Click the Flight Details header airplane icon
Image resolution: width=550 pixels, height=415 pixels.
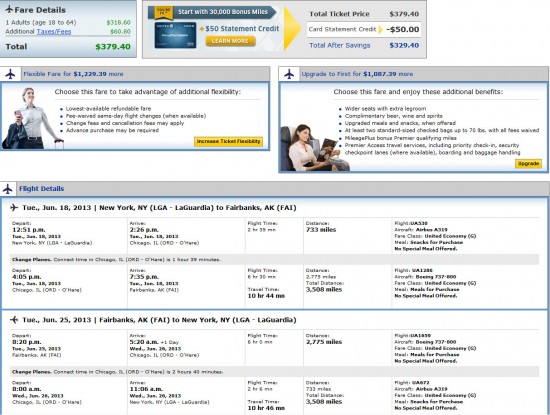7,189
